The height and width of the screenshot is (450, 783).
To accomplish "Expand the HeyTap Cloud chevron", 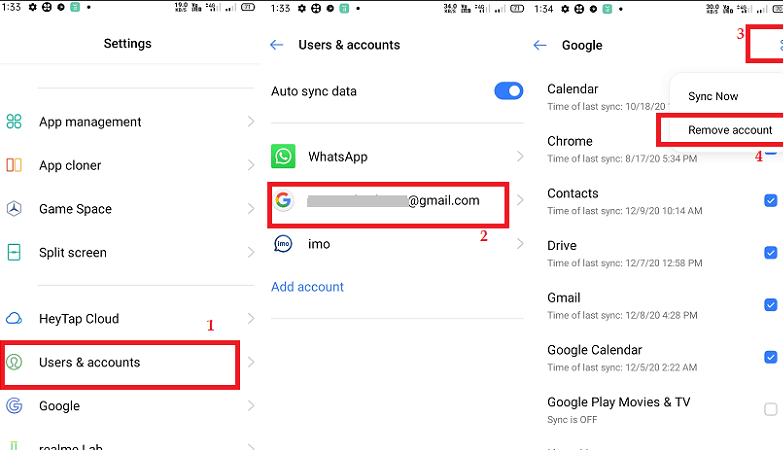I will pos(251,318).
